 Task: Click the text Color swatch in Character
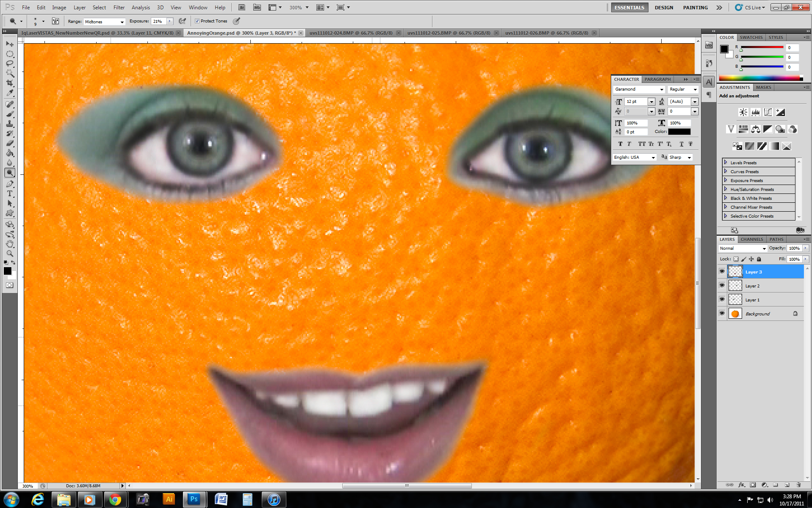[x=679, y=132]
